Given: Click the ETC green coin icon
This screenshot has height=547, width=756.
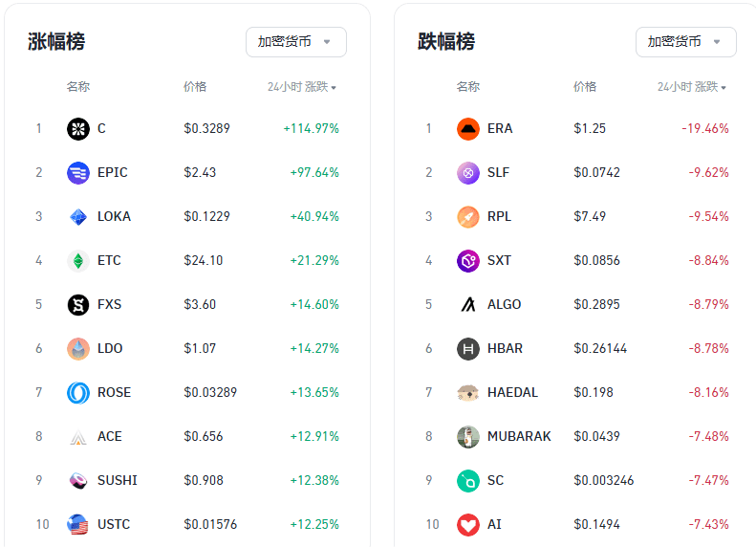Looking at the screenshot, I should [x=78, y=260].
